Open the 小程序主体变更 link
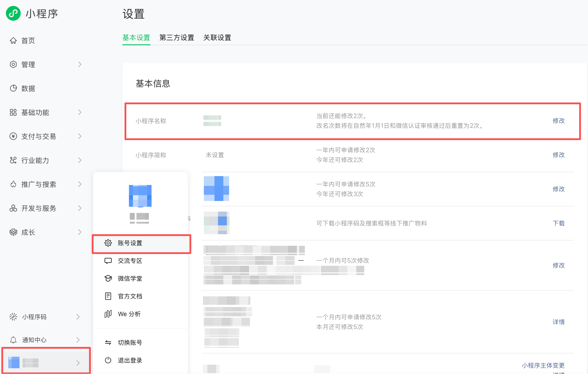This screenshot has width=588, height=374. (543, 365)
